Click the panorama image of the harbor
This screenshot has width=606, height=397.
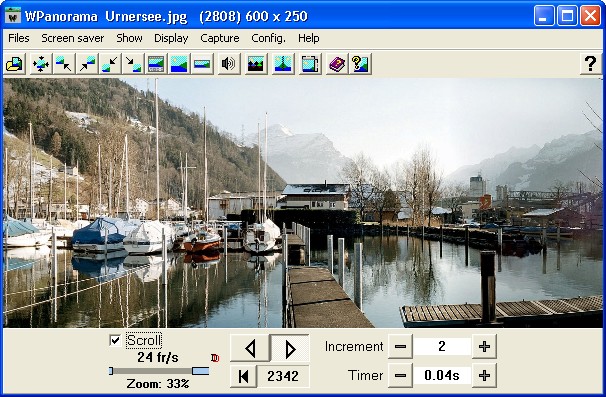303,203
